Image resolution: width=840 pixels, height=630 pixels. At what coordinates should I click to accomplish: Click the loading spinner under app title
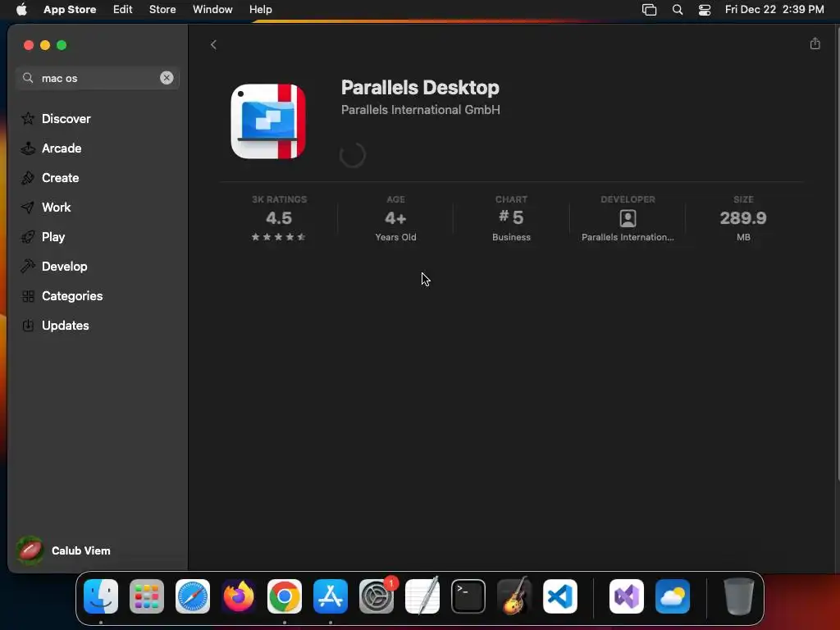(x=353, y=155)
